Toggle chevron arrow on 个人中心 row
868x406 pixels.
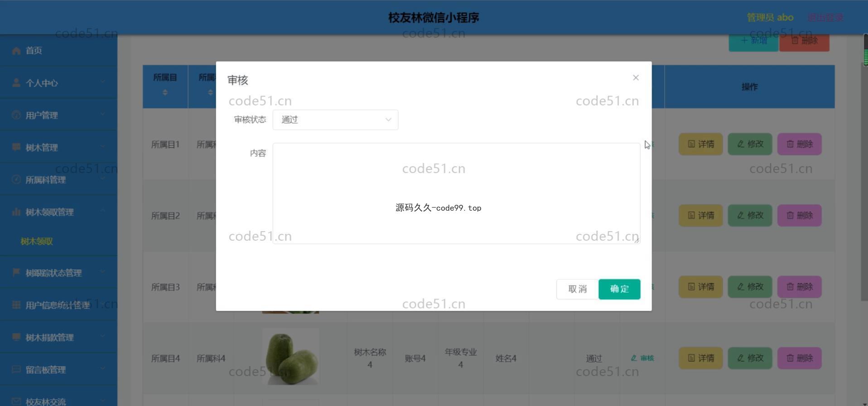[103, 82]
